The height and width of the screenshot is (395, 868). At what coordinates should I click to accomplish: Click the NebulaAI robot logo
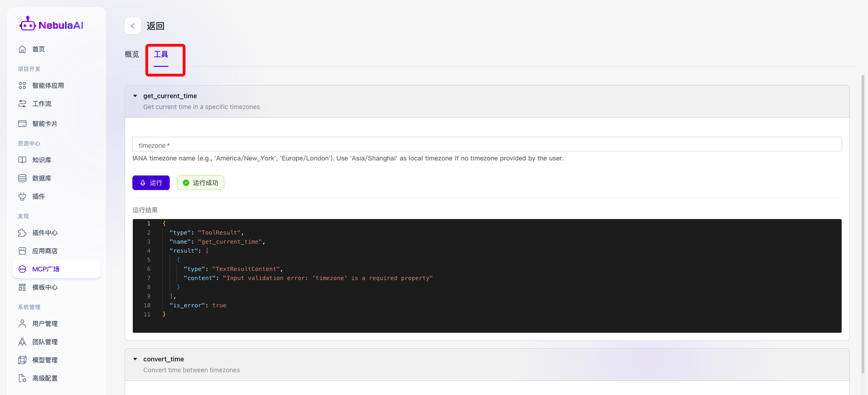click(x=27, y=24)
